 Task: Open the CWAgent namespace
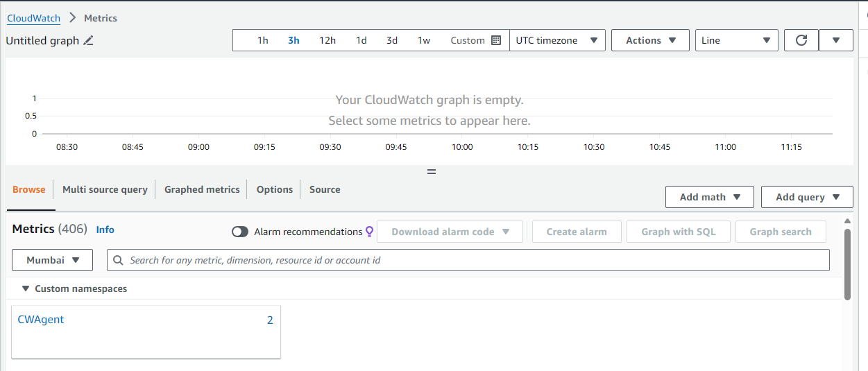coord(41,320)
